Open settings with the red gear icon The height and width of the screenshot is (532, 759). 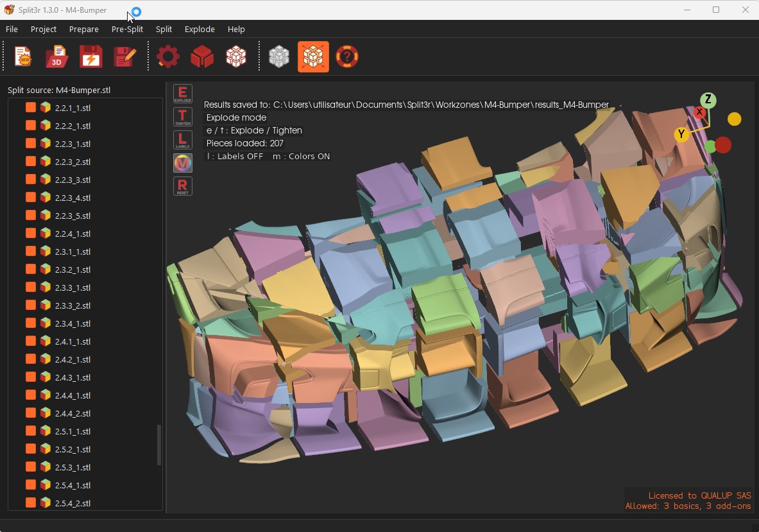(168, 56)
